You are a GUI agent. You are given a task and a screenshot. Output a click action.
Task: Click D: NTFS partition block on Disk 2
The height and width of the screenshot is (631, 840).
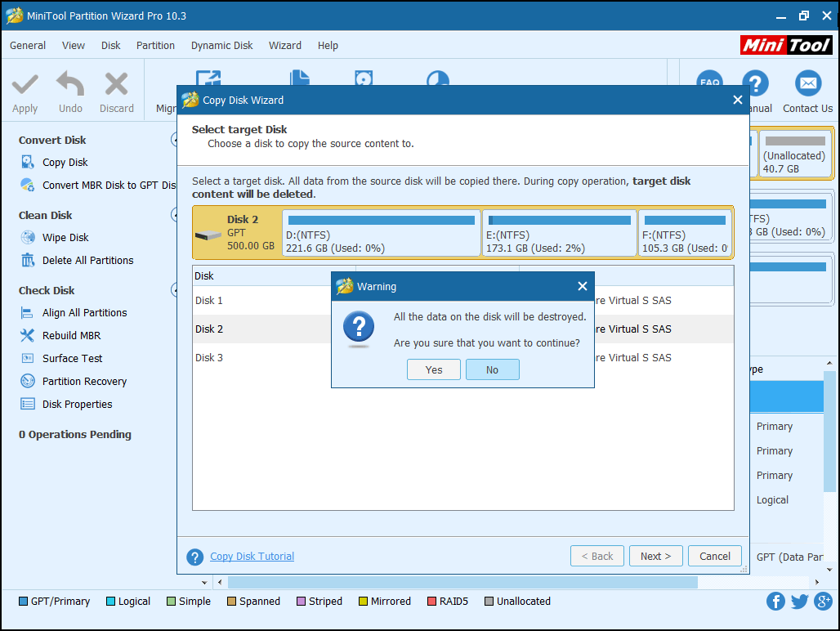(x=381, y=232)
